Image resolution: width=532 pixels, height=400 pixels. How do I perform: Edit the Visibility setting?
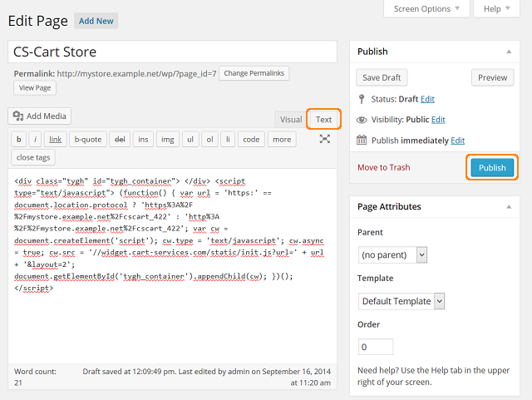tap(438, 120)
